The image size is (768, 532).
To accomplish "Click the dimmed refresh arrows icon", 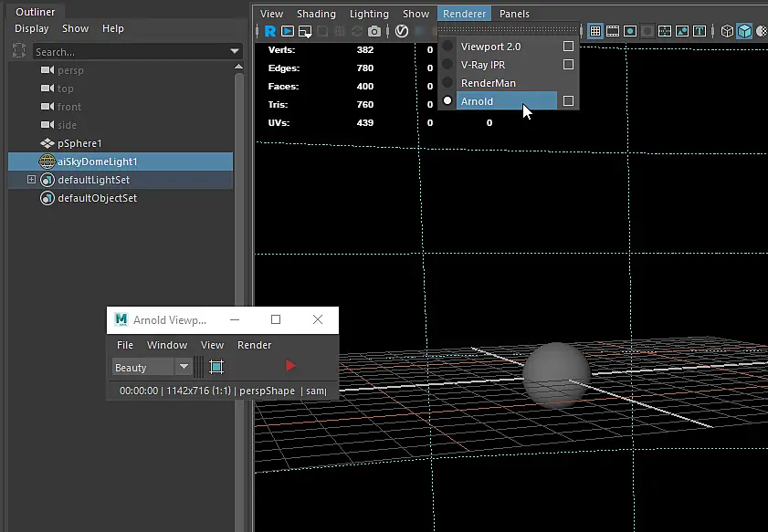I will coord(356,31).
